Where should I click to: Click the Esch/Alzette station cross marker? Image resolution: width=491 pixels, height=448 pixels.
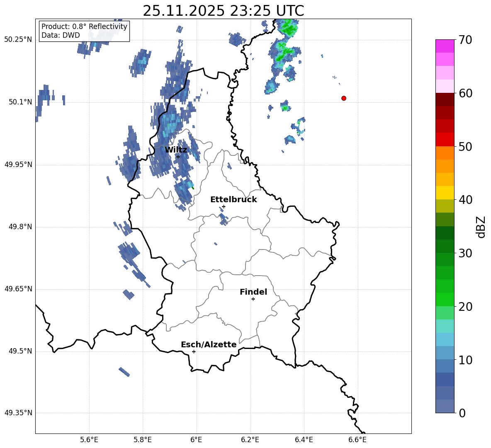(x=194, y=351)
